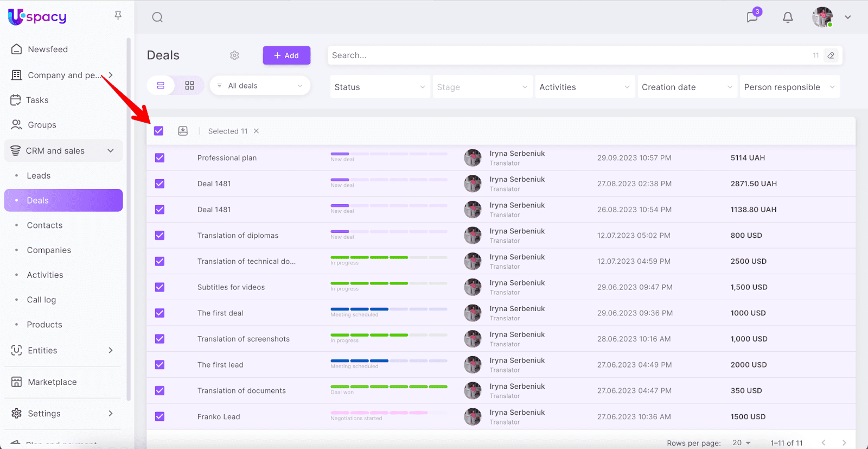The height and width of the screenshot is (449, 868).
Task: Clear the search filter eraser icon
Action: pos(831,55)
